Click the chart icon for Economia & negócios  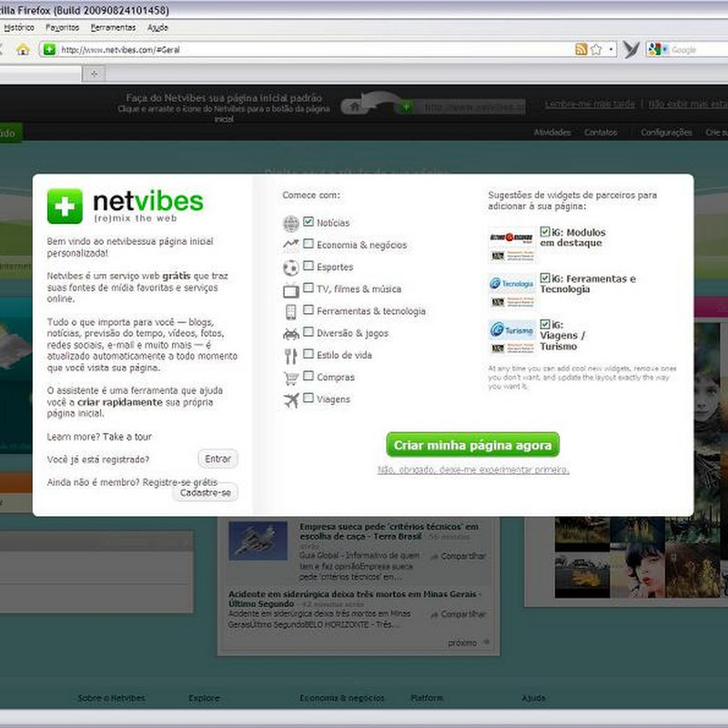[x=291, y=245]
